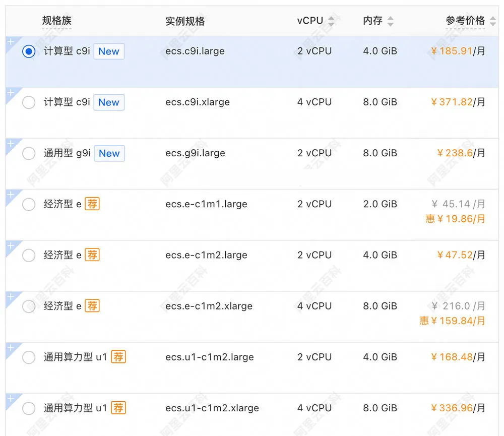Click the ¥185.91/月 price text

458,51
